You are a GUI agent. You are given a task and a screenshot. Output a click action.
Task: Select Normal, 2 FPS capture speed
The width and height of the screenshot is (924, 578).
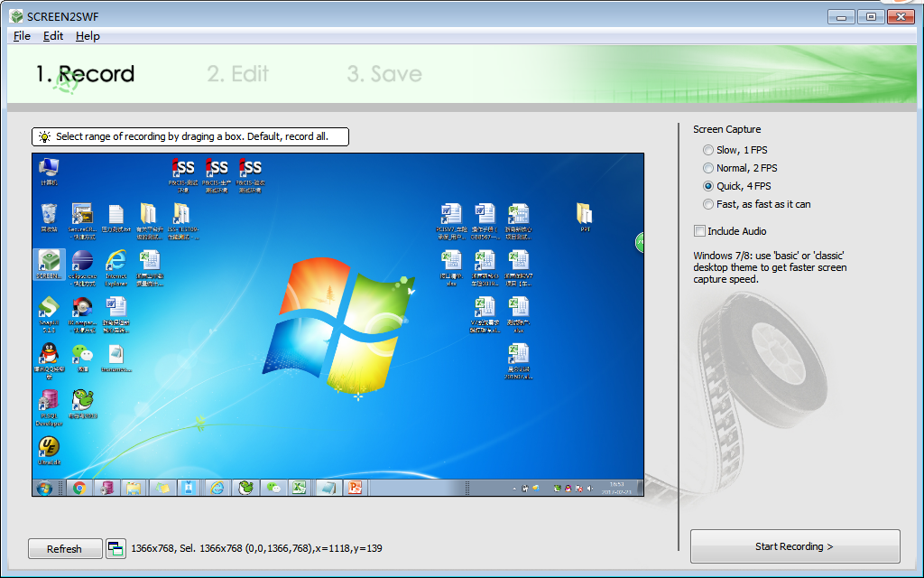[x=740, y=168]
